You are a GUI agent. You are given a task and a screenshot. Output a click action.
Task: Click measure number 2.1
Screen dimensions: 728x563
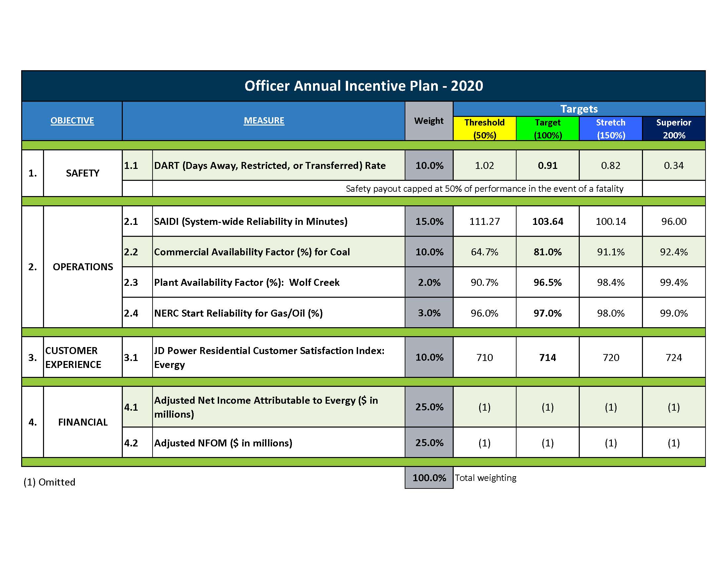click(131, 222)
